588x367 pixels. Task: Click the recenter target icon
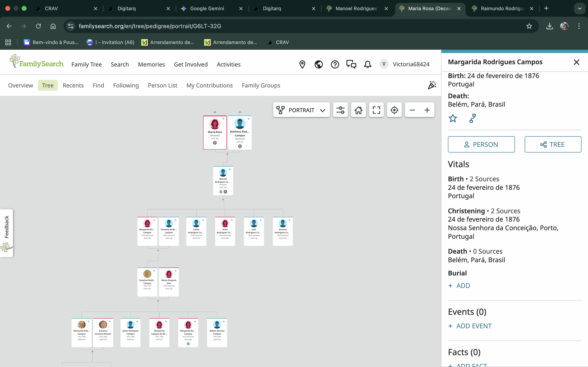coord(394,110)
